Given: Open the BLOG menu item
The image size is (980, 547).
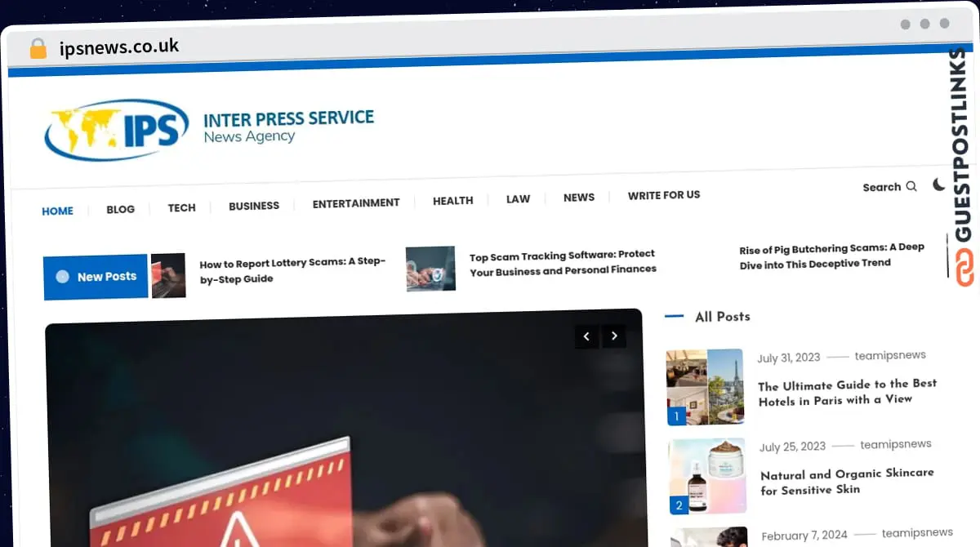Looking at the screenshot, I should coord(120,209).
